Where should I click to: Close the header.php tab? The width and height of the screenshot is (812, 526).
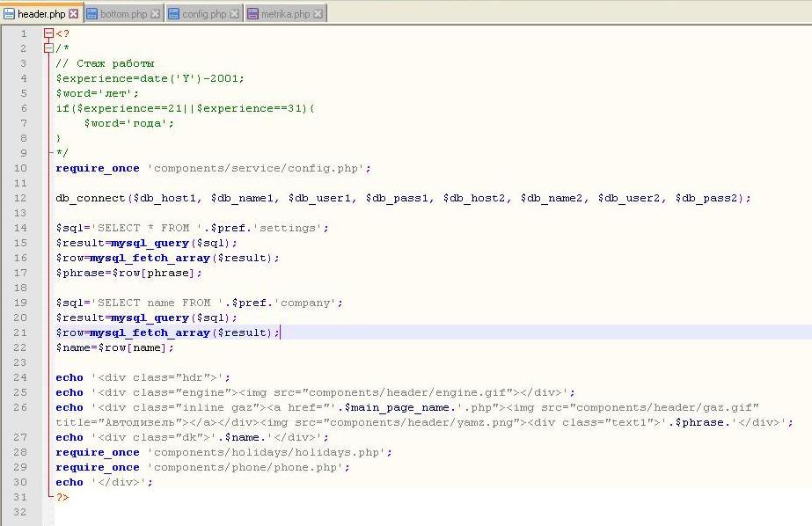74,14
